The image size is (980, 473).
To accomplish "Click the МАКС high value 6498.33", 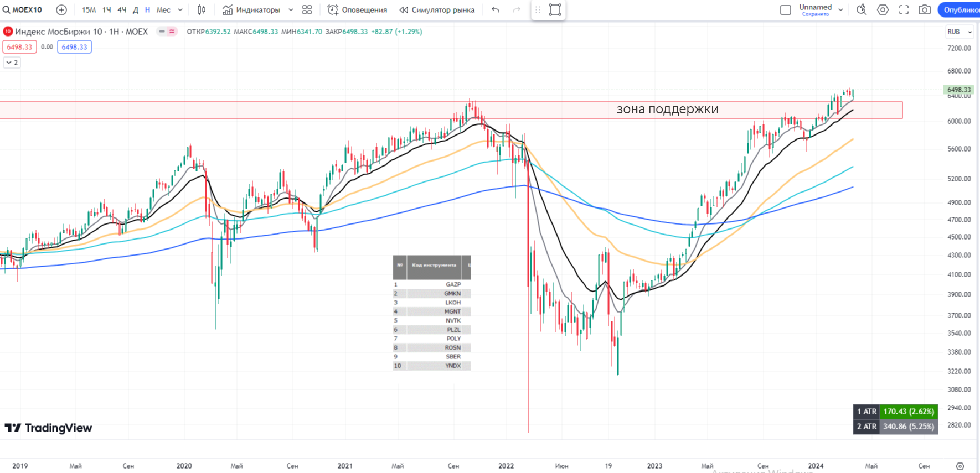I will (265, 32).
